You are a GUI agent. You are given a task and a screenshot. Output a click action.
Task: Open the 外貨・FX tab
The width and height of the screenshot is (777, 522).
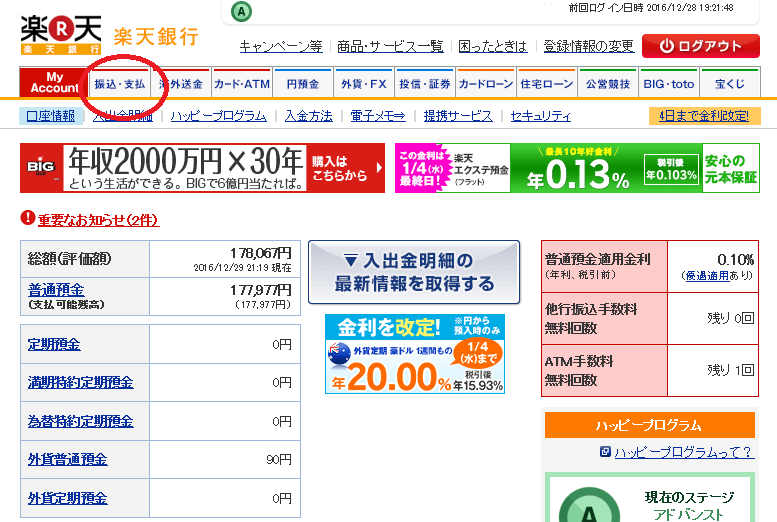[364, 84]
